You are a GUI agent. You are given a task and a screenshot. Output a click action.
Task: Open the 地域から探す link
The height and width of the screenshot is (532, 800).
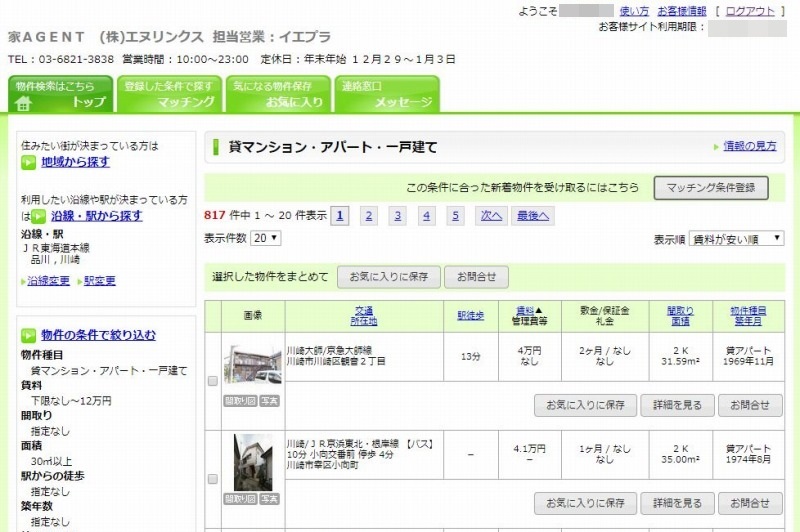(x=75, y=162)
